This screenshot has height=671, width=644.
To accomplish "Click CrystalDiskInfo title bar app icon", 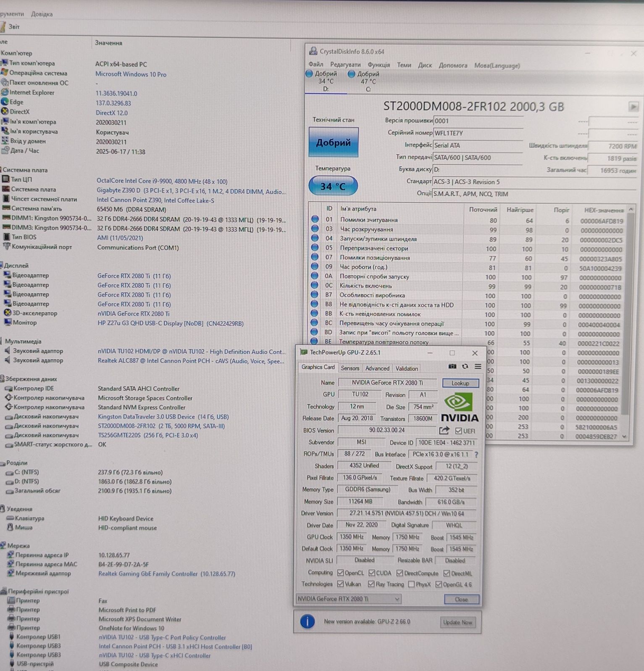I will (x=313, y=51).
